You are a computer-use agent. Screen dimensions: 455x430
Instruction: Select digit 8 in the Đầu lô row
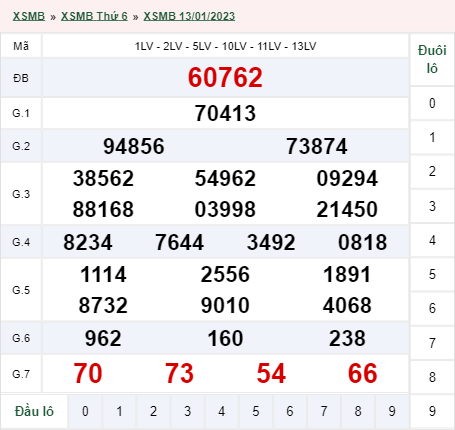[x=358, y=411]
